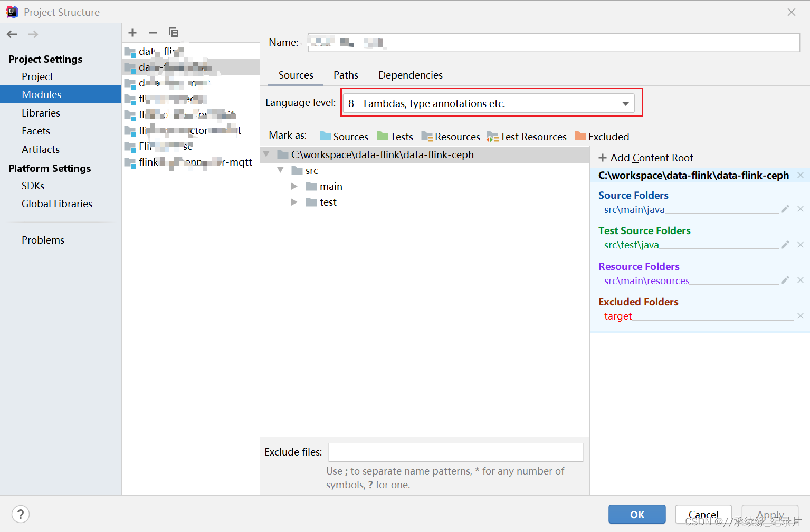Screen dimensions: 810x532
Task: Remove selected module with minus icon
Action: pos(153,33)
